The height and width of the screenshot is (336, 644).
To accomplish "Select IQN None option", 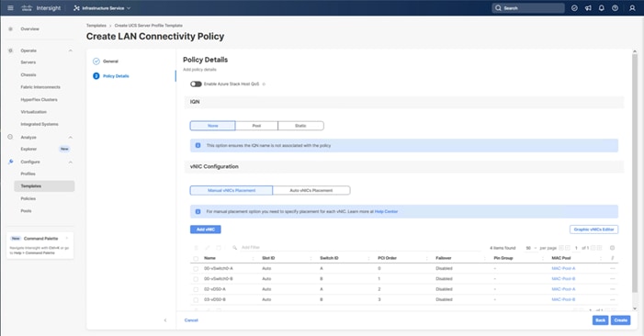I will [213, 126].
